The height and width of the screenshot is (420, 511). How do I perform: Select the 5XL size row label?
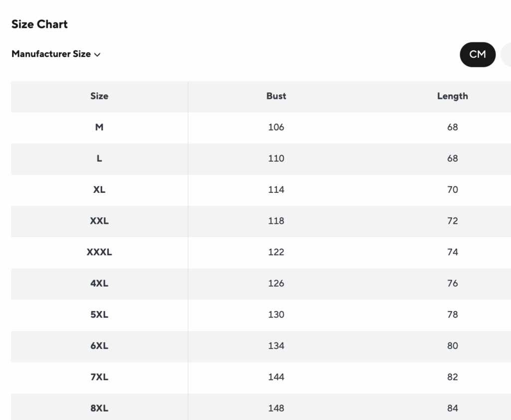(x=99, y=315)
